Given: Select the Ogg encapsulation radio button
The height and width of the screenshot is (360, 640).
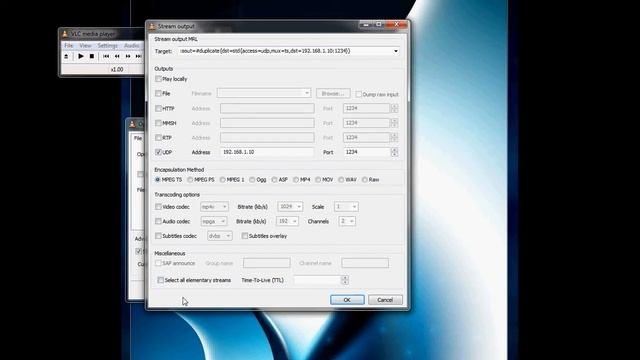Looking at the screenshot, I should (x=252, y=180).
